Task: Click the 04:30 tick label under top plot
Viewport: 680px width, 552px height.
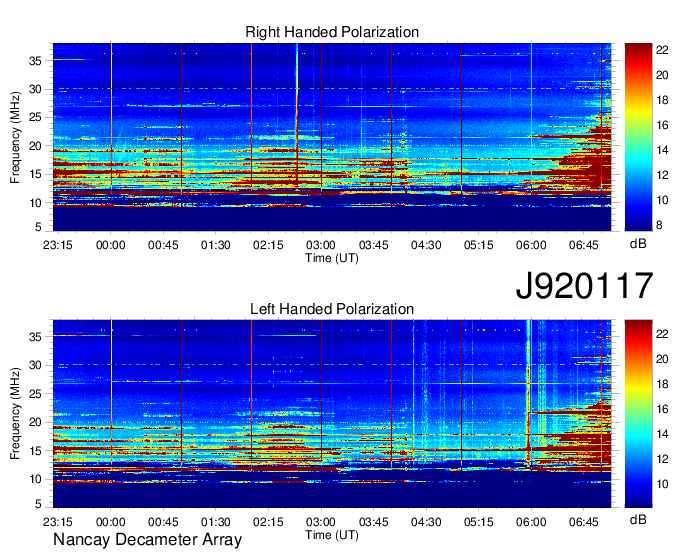Action: click(x=426, y=245)
